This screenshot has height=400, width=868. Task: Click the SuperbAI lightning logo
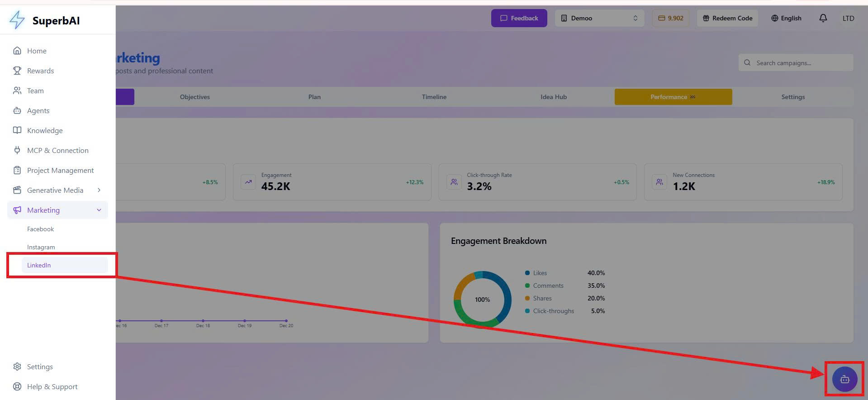pyautogui.click(x=17, y=20)
